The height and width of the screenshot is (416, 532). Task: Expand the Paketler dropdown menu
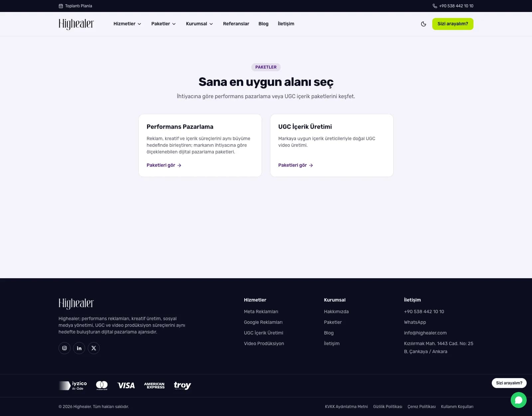tap(164, 24)
